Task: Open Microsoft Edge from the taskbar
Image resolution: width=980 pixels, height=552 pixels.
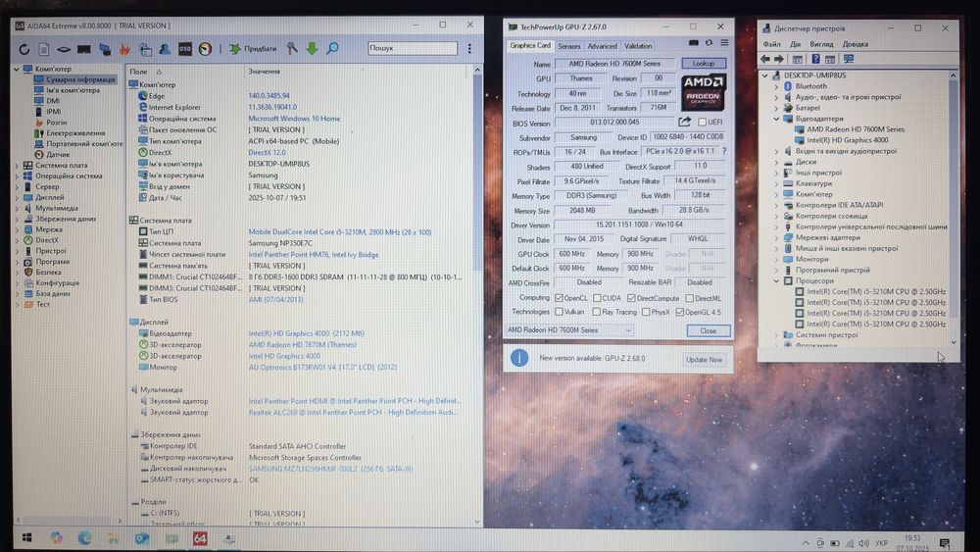Action: coord(84,538)
